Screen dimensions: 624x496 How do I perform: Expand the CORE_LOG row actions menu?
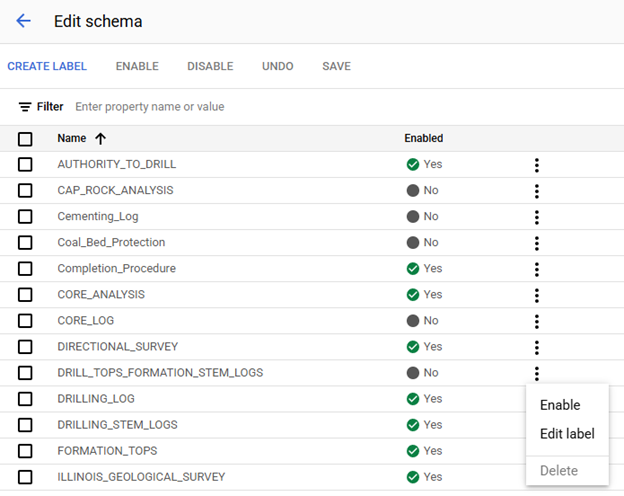[537, 321]
